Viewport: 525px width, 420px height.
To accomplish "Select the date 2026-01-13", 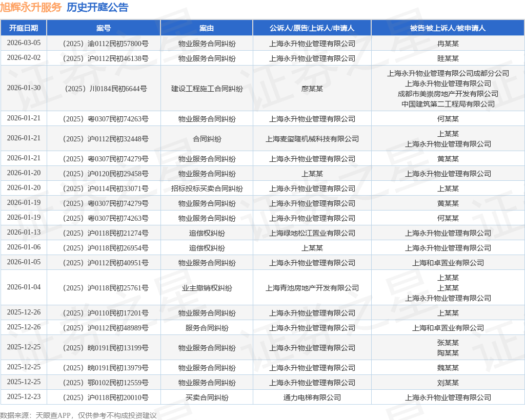I will coord(24,232).
